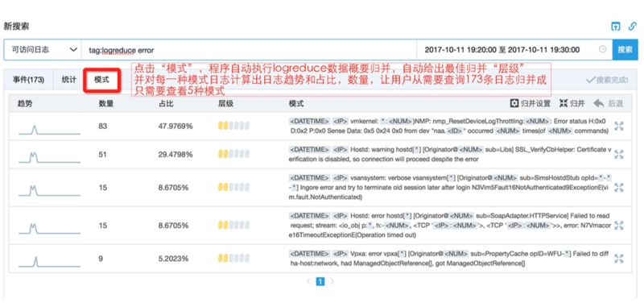Image resolution: width=644 pixels, height=307 pixels.
Task: Click the trend sparkline for count 51
Action: (x=49, y=157)
